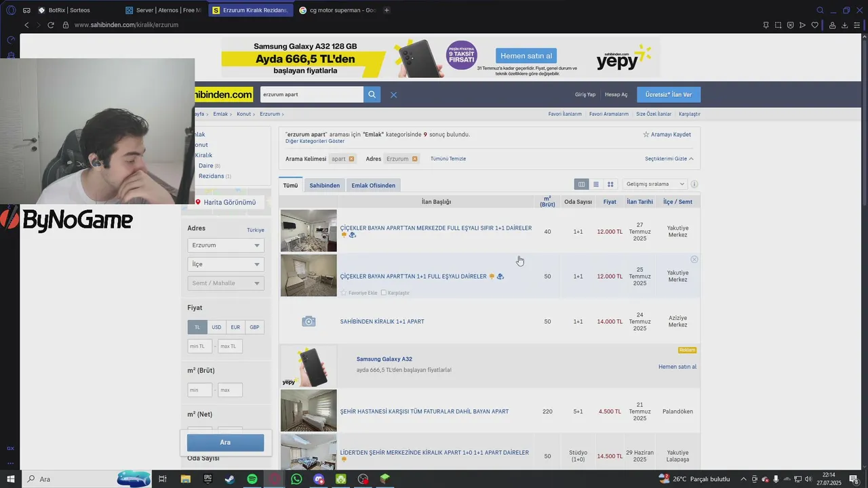Click Aramayı Kaydet to save search
The height and width of the screenshot is (488, 868).
667,134
